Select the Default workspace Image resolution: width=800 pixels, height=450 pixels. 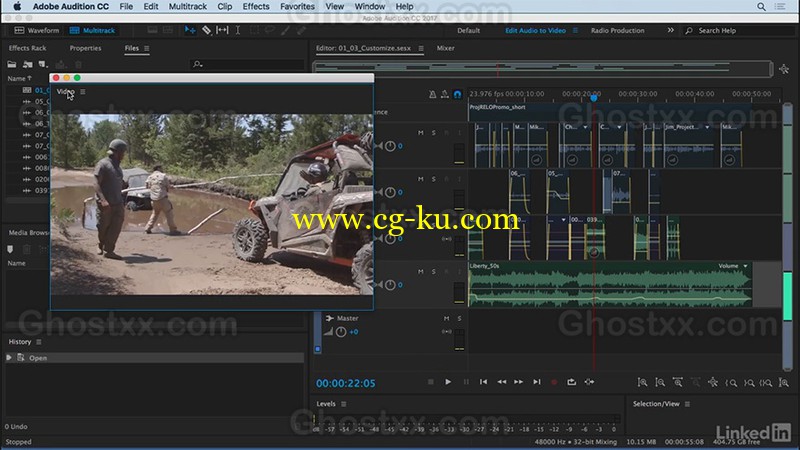468,31
